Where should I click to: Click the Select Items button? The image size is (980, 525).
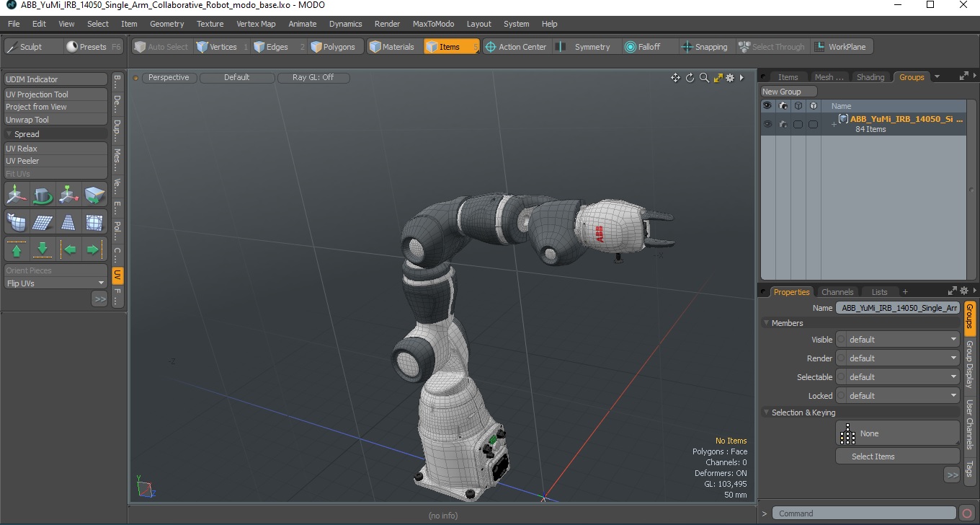click(x=898, y=456)
